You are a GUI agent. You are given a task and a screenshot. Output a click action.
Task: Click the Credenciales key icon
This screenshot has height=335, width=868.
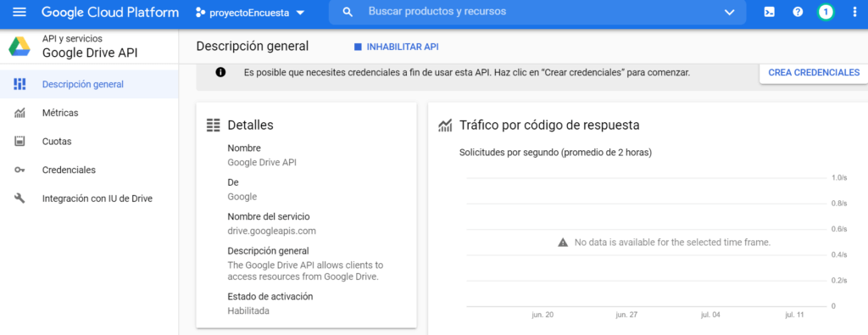pyautogui.click(x=20, y=170)
